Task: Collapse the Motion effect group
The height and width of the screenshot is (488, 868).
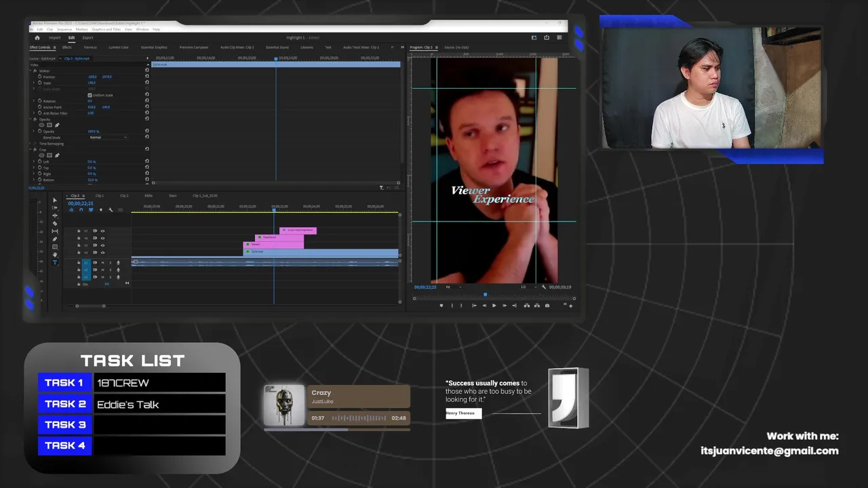Action: tap(30, 71)
